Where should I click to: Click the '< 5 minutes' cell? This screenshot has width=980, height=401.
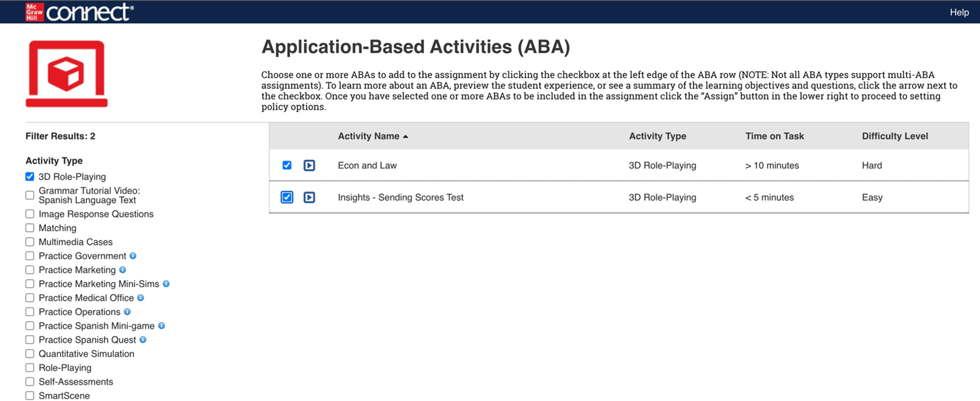pos(769,197)
